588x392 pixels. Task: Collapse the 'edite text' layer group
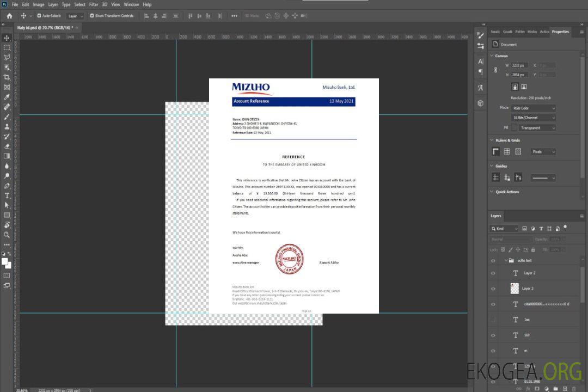(x=506, y=260)
